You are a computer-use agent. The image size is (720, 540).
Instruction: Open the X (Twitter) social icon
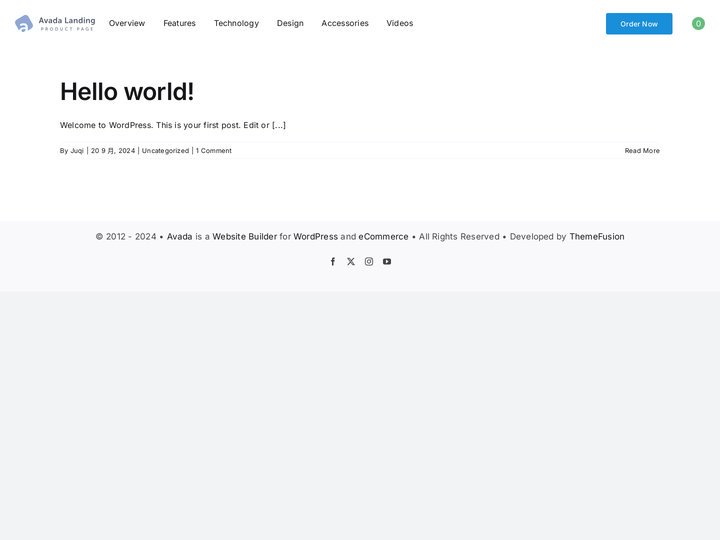click(351, 261)
